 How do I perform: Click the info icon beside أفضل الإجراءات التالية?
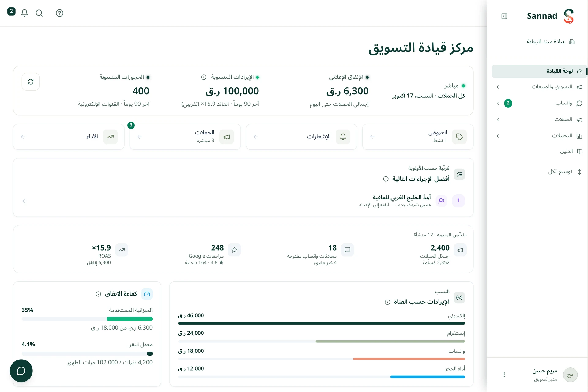point(386,179)
